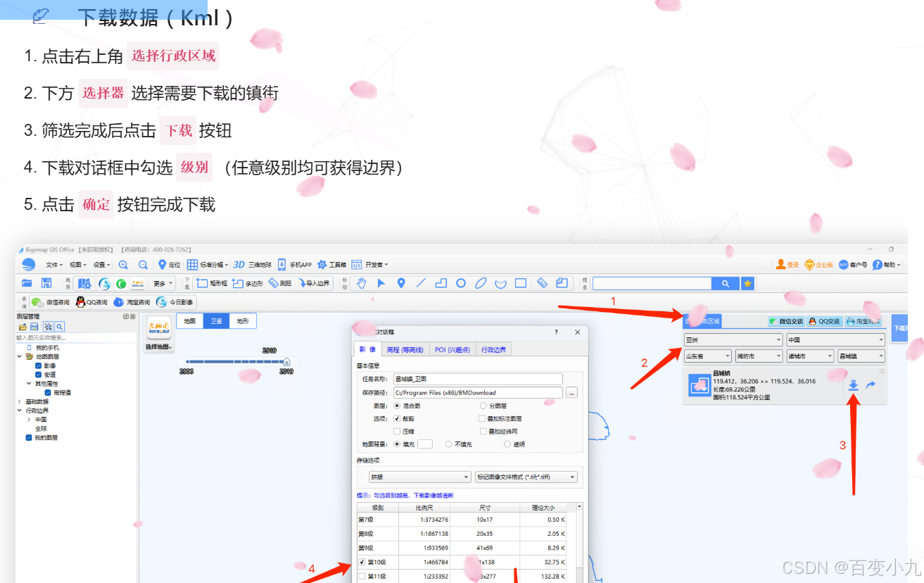
Task: Open the 更多 map sources dropdown
Action: click(163, 283)
